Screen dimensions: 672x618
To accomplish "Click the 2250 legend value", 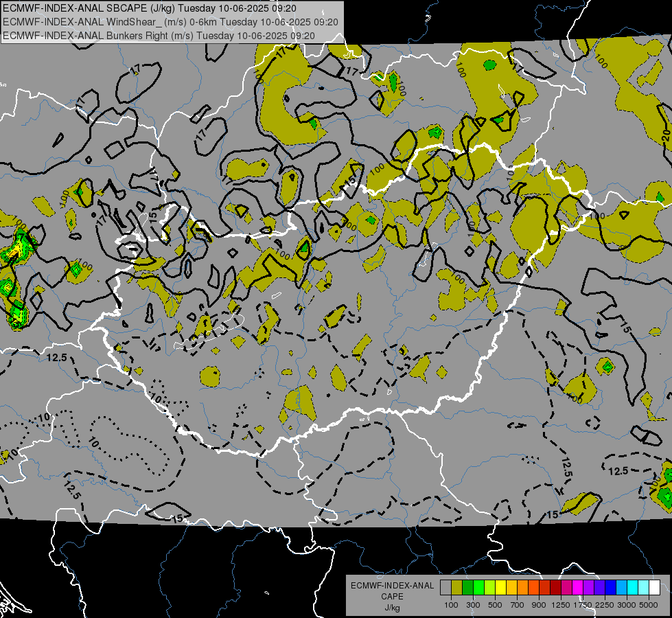I will pyautogui.click(x=605, y=605).
